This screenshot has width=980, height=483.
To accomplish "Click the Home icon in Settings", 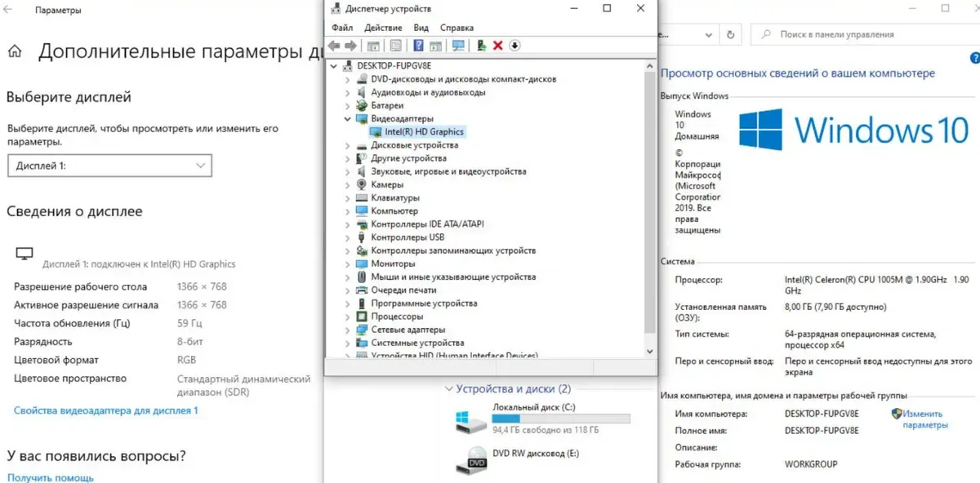I will click(15, 52).
